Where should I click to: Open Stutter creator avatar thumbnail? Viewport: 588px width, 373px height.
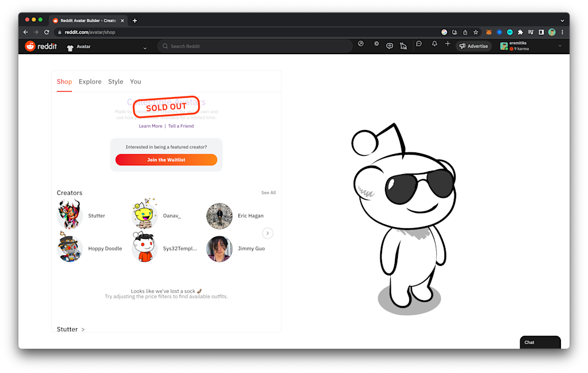point(70,214)
